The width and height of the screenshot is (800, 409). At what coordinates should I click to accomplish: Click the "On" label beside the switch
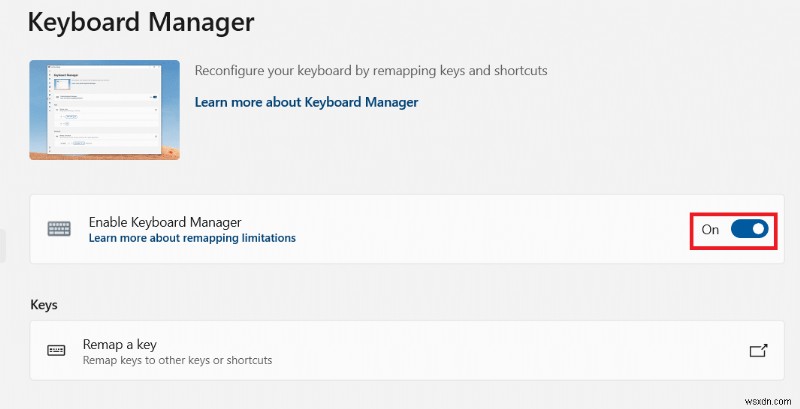coord(710,229)
